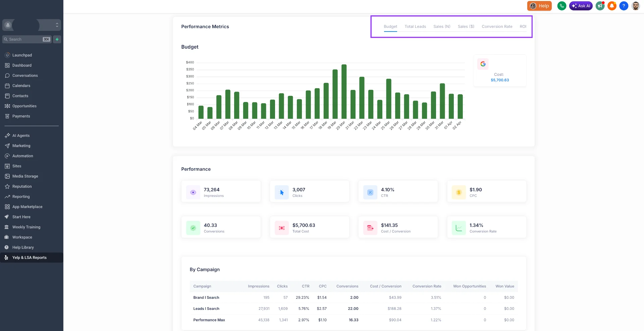This screenshot has height=331, width=644.
Task: Open the Payments section
Action: click(x=21, y=116)
